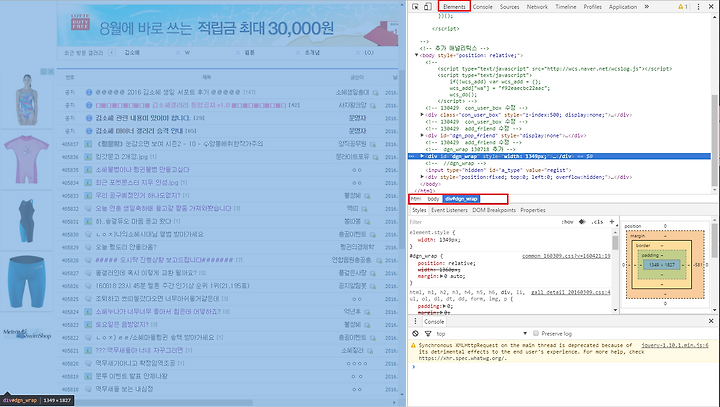The image size is (720, 407).
Task: Click the Metro SwimShop logo ad
Action: 27,334
